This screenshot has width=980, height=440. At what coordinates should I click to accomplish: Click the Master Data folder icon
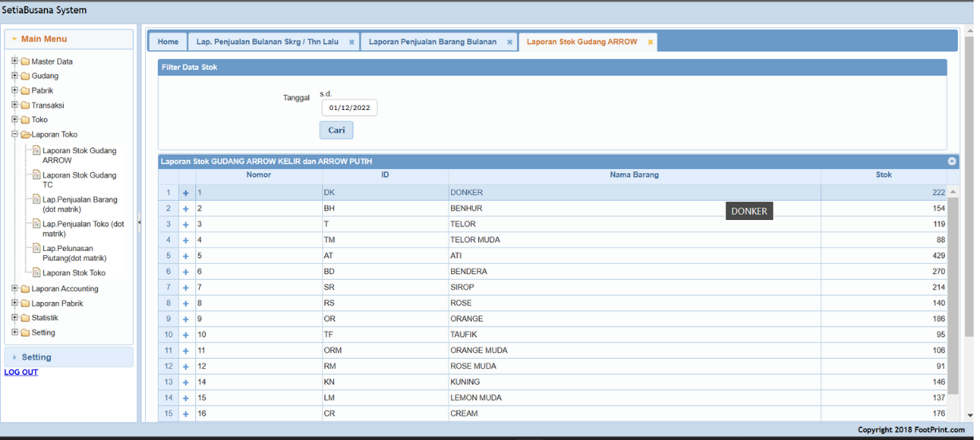click(x=25, y=61)
